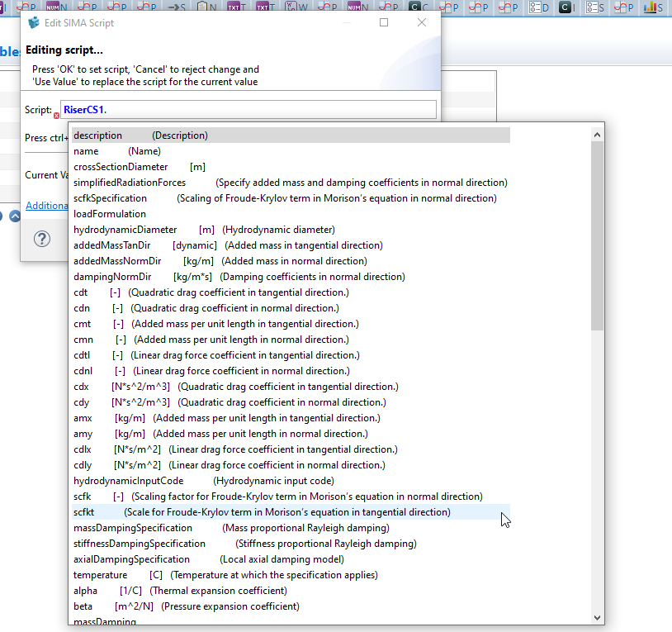Screen dimensions: 672x632
Task: Click the arrow S editor tab icon
Action: coord(176,7)
